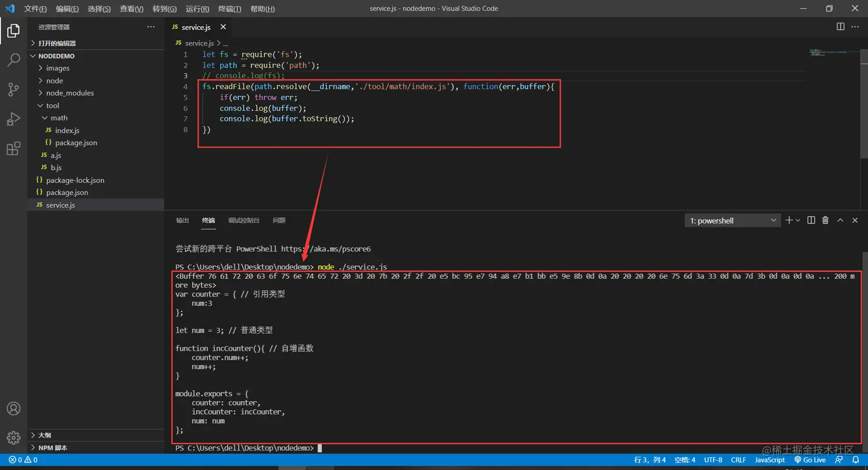
Task: Open Explorer panel more actions ellipsis
Action: click(151, 27)
